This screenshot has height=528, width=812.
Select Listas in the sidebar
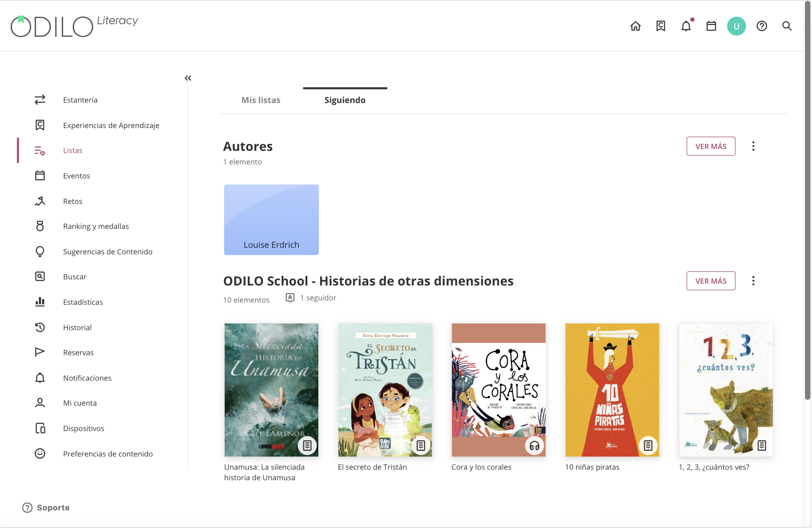(x=73, y=150)
